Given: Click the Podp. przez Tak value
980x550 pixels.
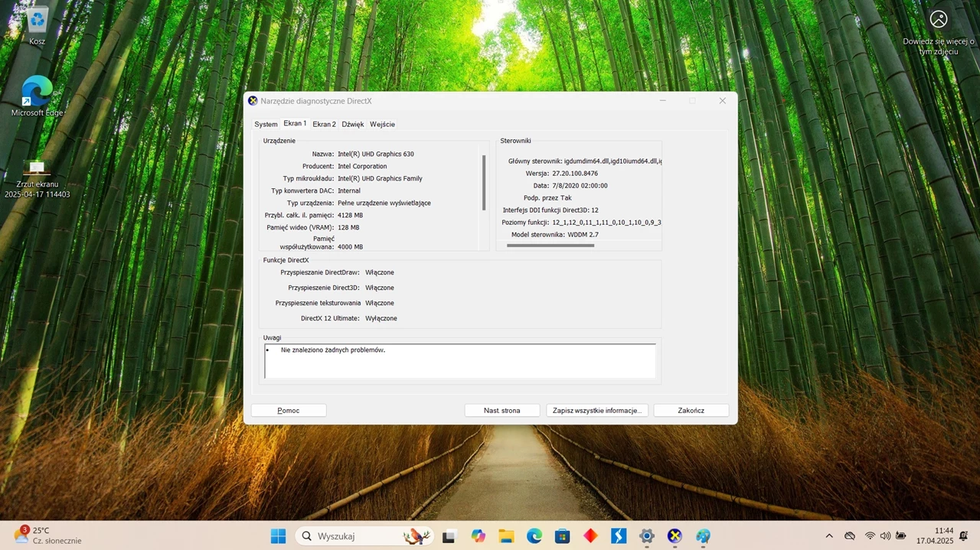Looking at the screenshot, I should point(566,197).
